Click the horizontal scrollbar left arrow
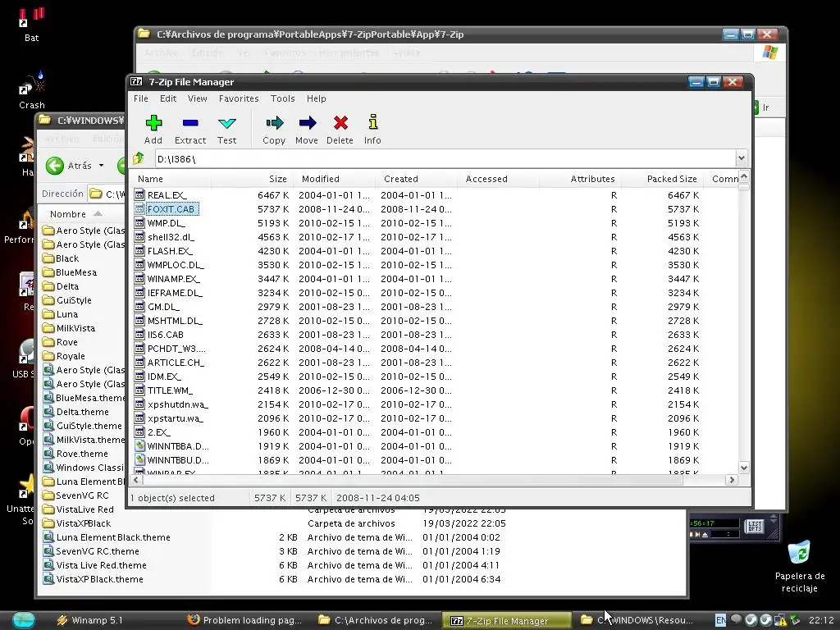 pyautogui.click(x=136, y=480)
